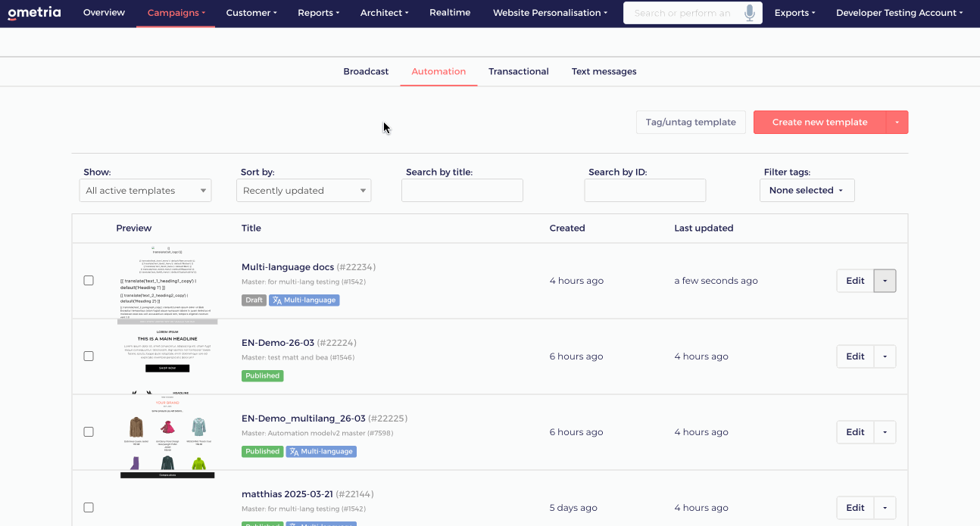The width and height of the screenshot is (980, 526).
Task: Focus the Search by ID field
Action: click(645, 191)
